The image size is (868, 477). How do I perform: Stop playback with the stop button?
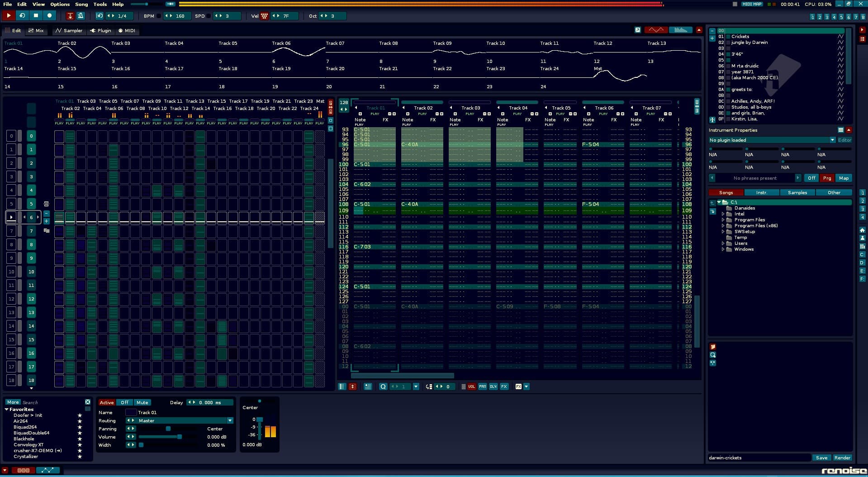36,15
